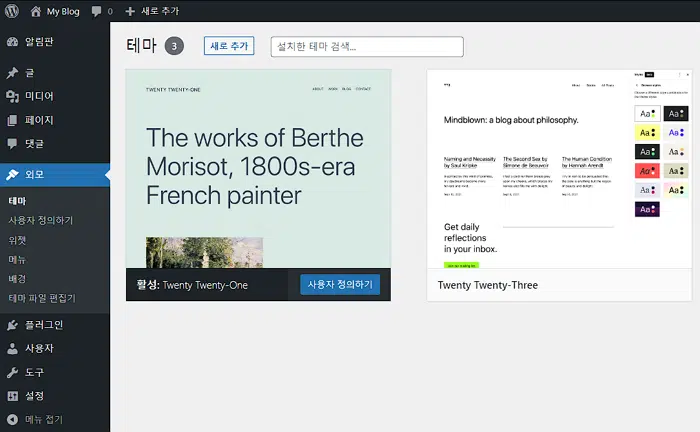Click the plus icon for 새로 추가
Image resolution: width=700 pixels, height=432 pixels.
click(x=130, y=11)
